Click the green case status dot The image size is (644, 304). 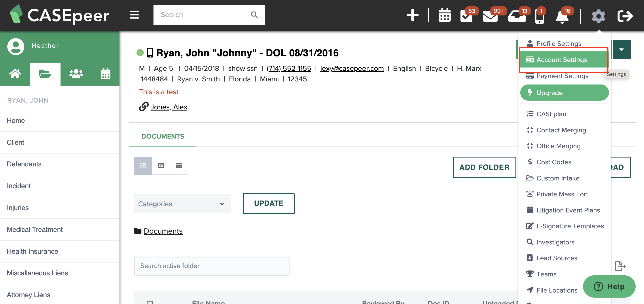click(x=140, y=53)
